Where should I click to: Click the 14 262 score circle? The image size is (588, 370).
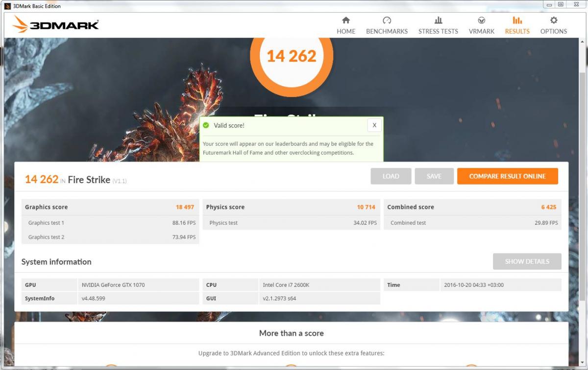[292, 56]
